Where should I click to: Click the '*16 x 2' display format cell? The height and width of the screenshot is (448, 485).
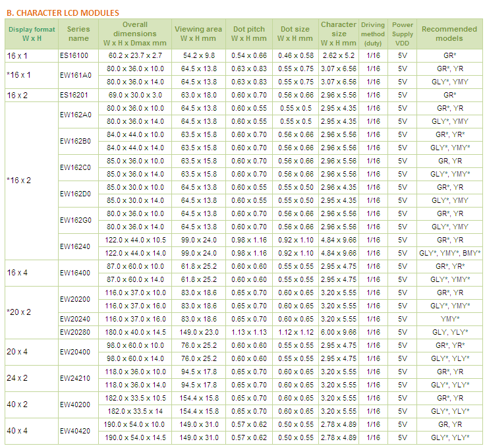point(32,181)
